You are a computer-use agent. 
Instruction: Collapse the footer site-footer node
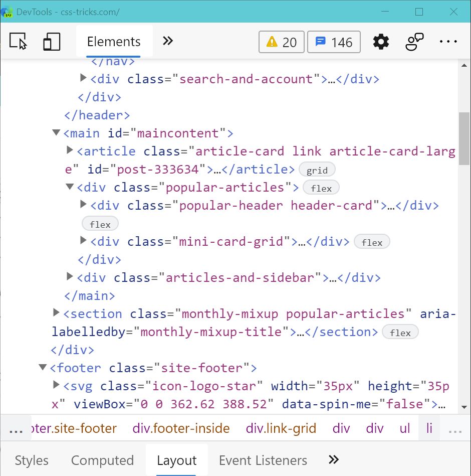(x=43, y=368)
